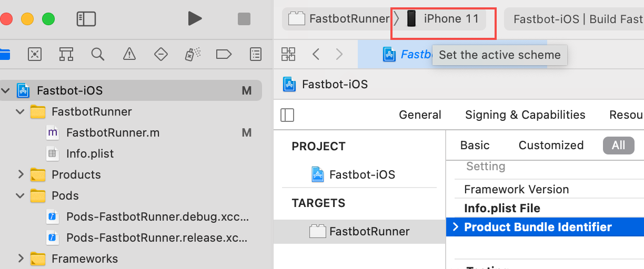The height and width of the screenshot is (269, 644).
Task: Select iPhone 11 run destination
Action: [x=442, y=19]
